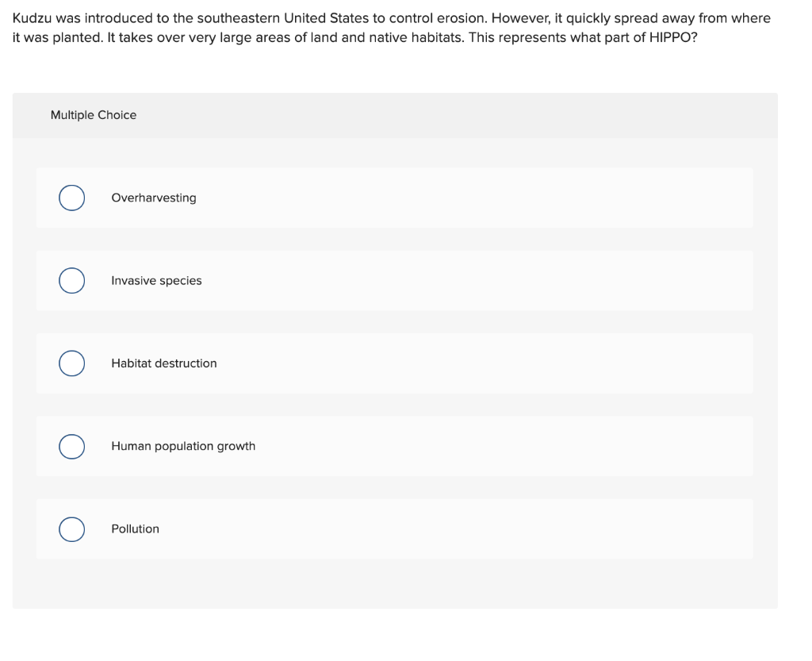Image resolution: width=812 pixels, height=661 pixels.
Task: Click the Invasive species answer label
Action: pos(156,281)
